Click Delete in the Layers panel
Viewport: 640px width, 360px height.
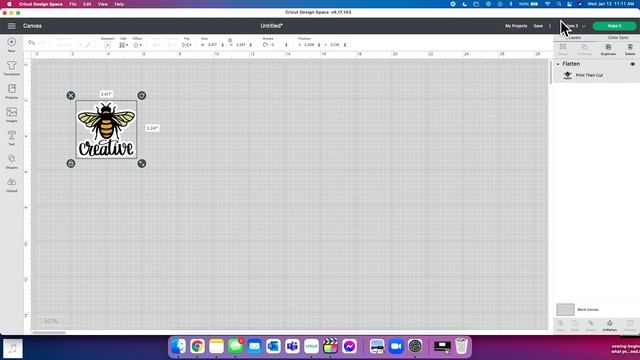coord(630,49)
